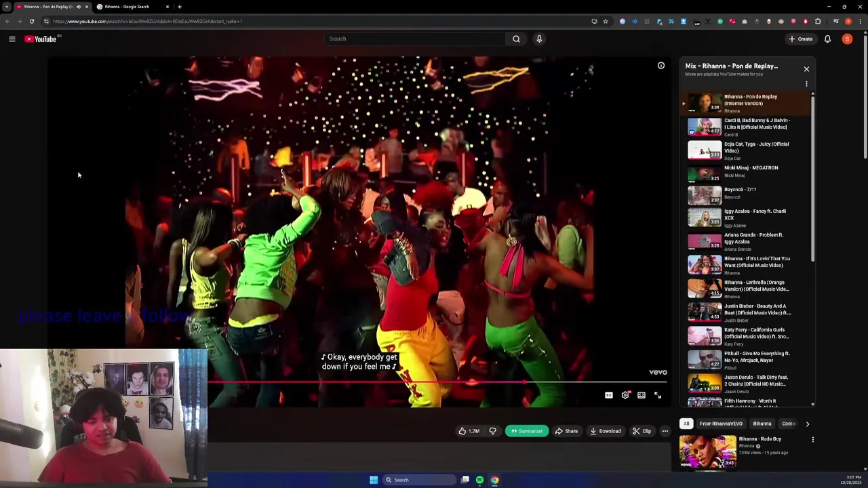Show video info card icon
The image size is (868, 488).
(660, 66)
